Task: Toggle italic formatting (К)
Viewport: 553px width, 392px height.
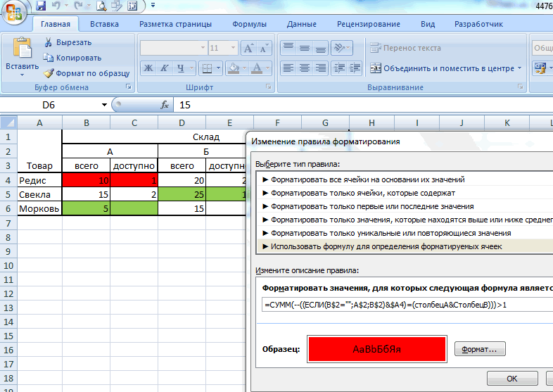Action: click(x=165, y=68)
